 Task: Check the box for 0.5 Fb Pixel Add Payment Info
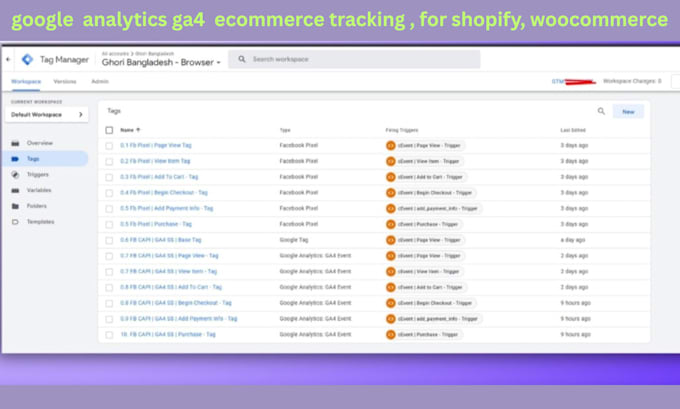pyautogui.click(x=109, y=209)
